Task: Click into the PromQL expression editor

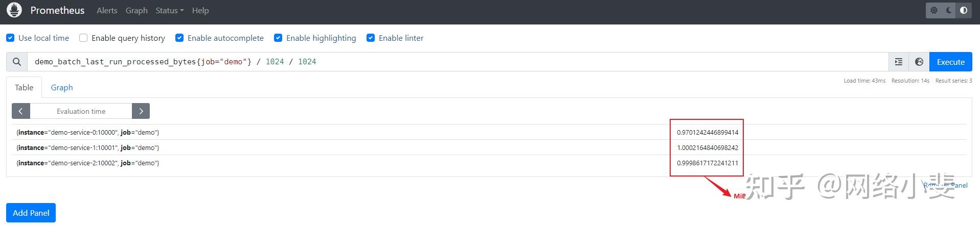Action: click(x=460, y=62)
